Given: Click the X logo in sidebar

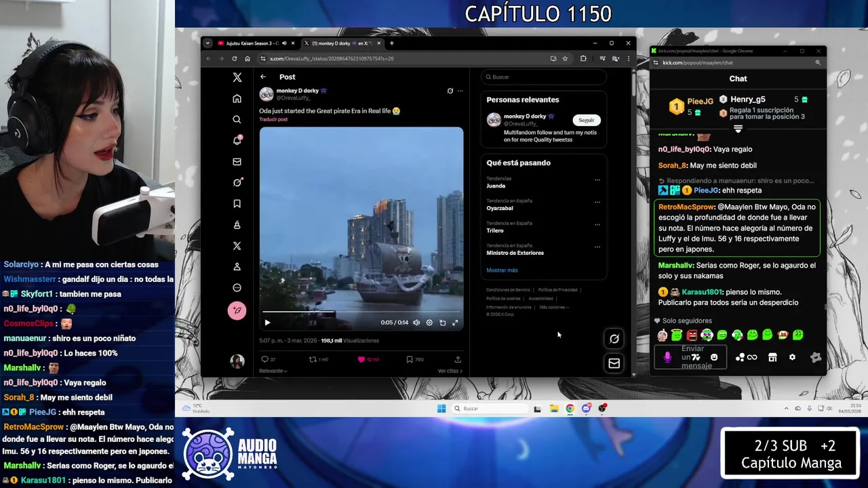Looking at the screenshot, I should 237,77.
